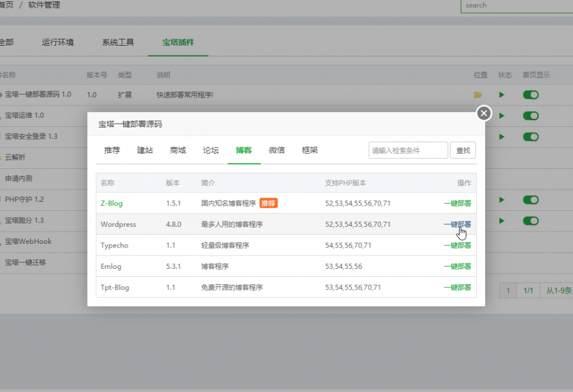Toggle homepage display for 宝塔一键部署源码 1.0
573x392 pixels.
pyautogui.click(x=530, y=95)
